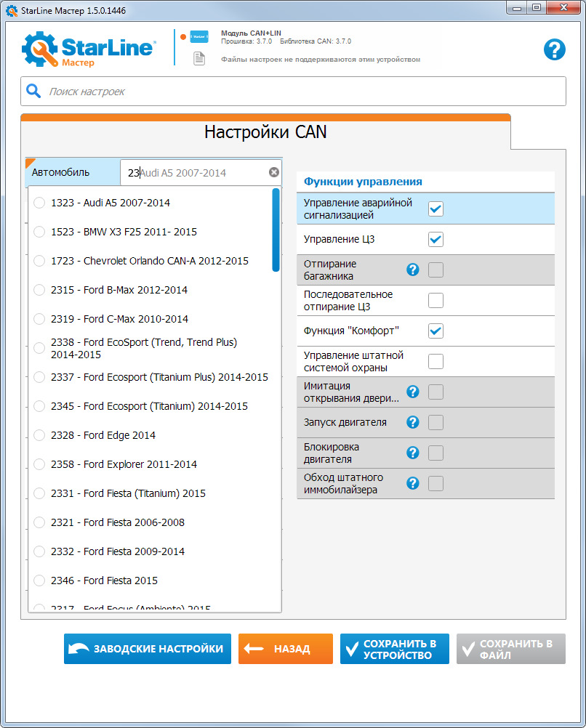Click the orange status dot indicator
Screen dimensions: 586x728
pos(183,36)
